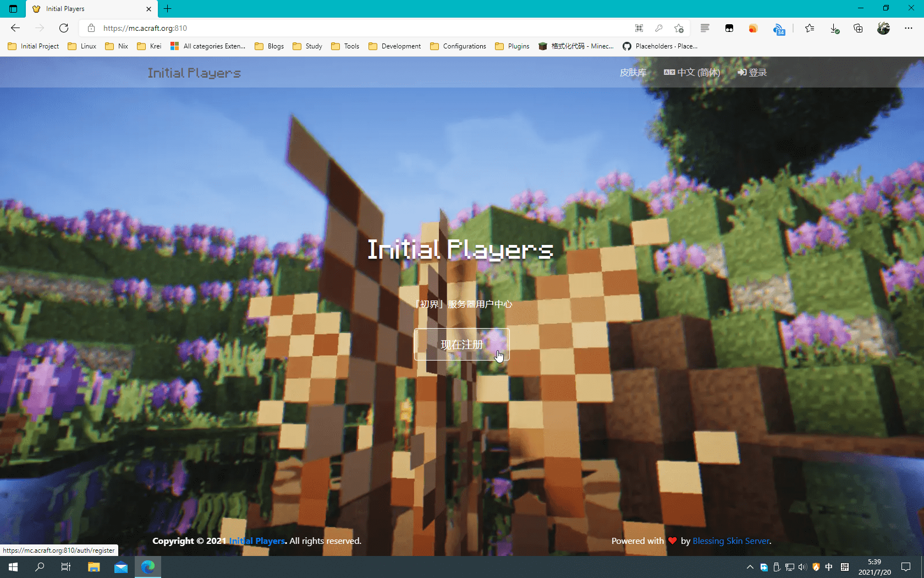Image resolution: width=924 pixels, height=578 pixels.
Task: Open the Action Center notifications
Action: (906, 567)
